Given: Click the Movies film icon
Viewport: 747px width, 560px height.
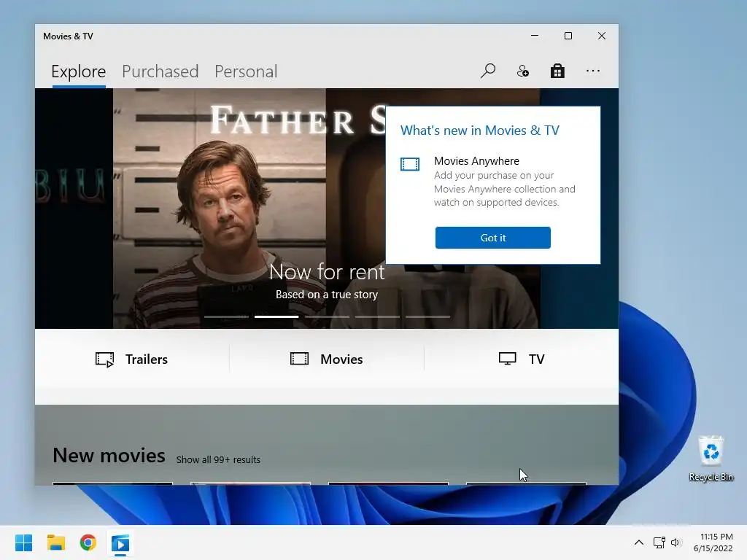Looking at the screenshot, I should pos(299,359).
